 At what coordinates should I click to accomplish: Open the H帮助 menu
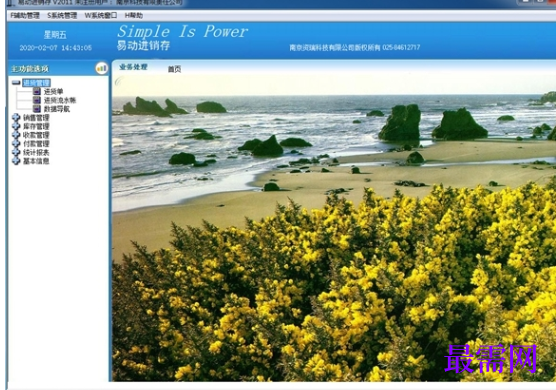point(134,16)
